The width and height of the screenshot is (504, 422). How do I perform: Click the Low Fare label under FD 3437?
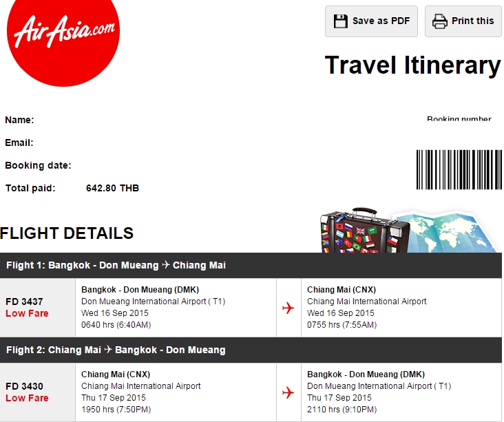coord(27,313)
